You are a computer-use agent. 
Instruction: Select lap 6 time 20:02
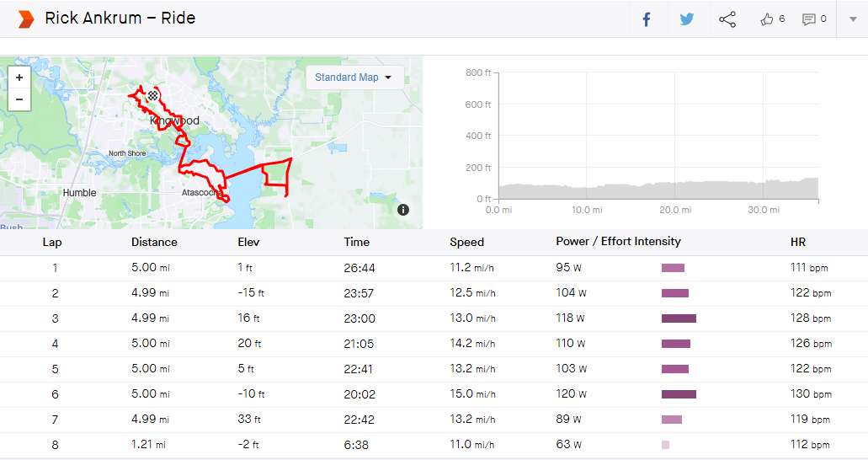pos(359,394)
